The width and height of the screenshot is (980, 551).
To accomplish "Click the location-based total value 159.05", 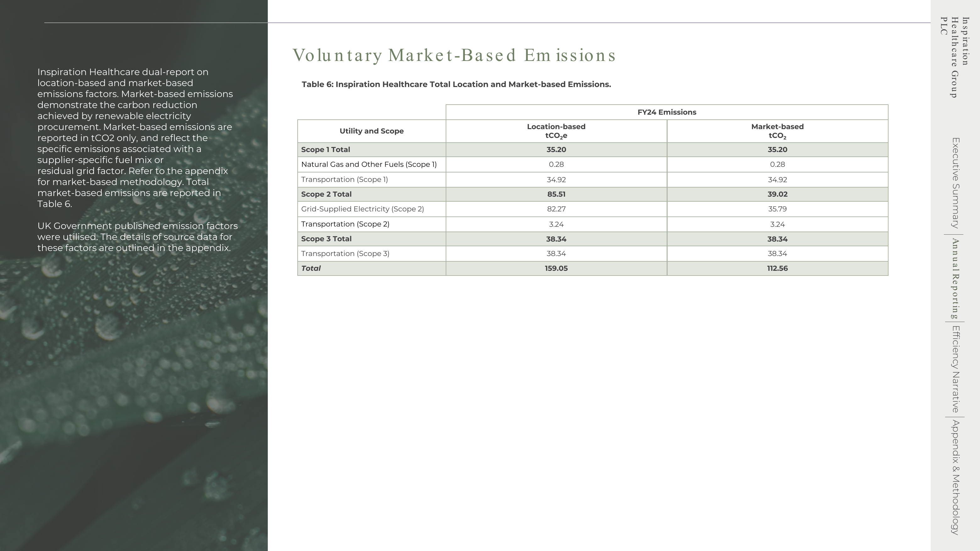I will coord(556,269).
